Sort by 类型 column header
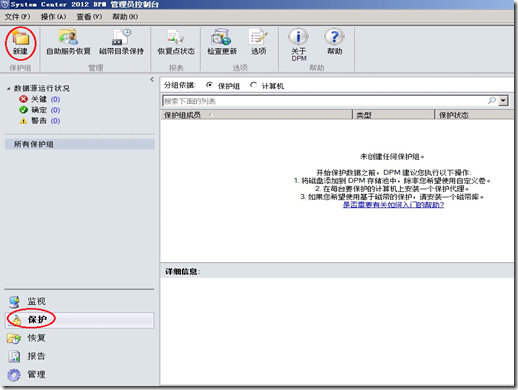The height and width of the screenshot is (390, 518). 394,115
